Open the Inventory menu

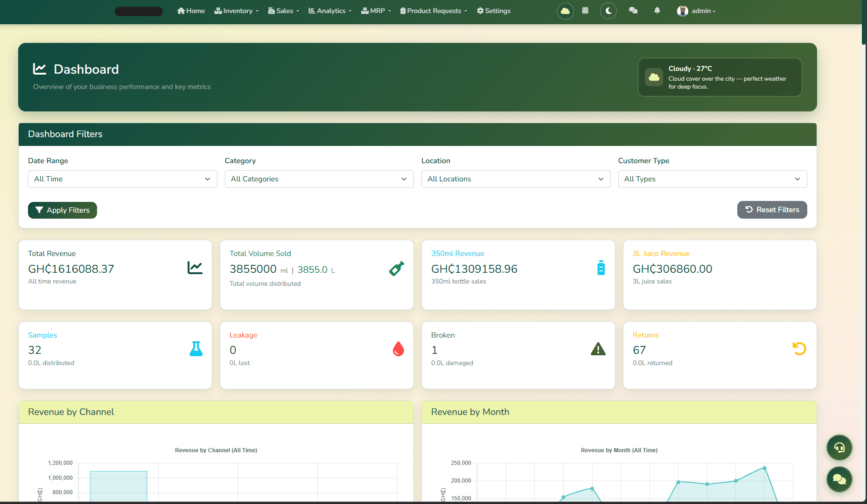[x=237, y=11]
